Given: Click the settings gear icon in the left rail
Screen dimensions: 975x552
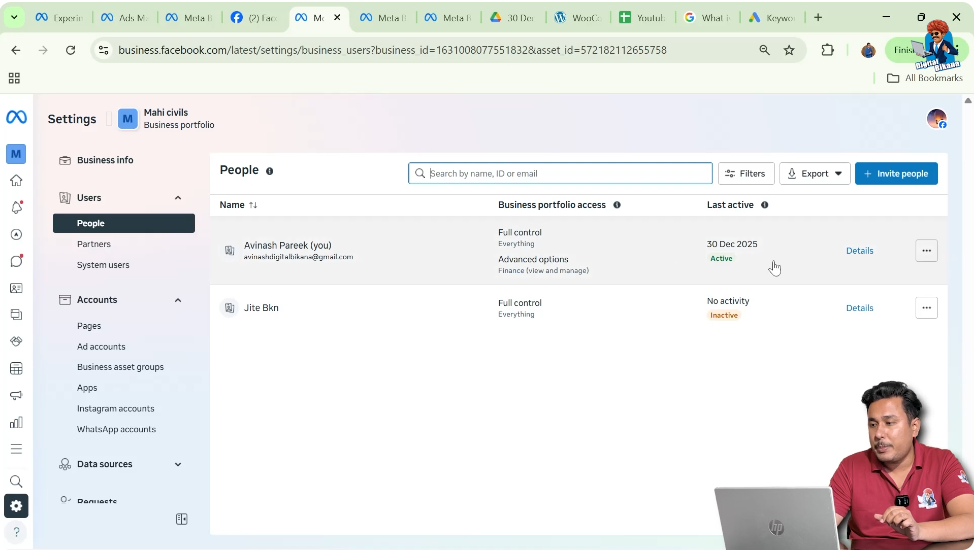Looking at the screenshot, I should tap(16, 506).
